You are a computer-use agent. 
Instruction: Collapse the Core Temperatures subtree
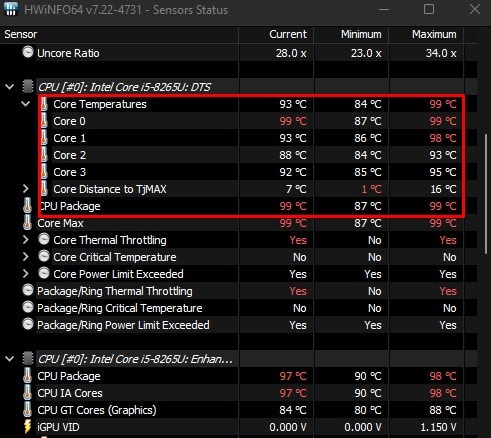(26, 104)
